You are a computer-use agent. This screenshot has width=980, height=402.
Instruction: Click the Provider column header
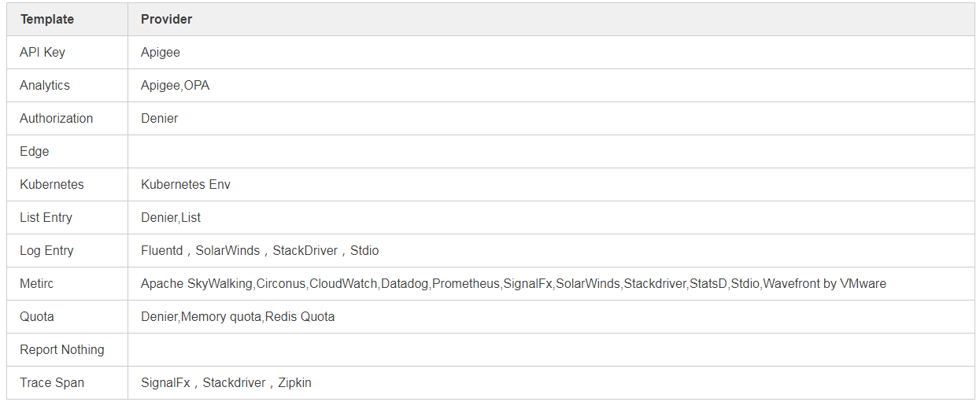point(166,19)
